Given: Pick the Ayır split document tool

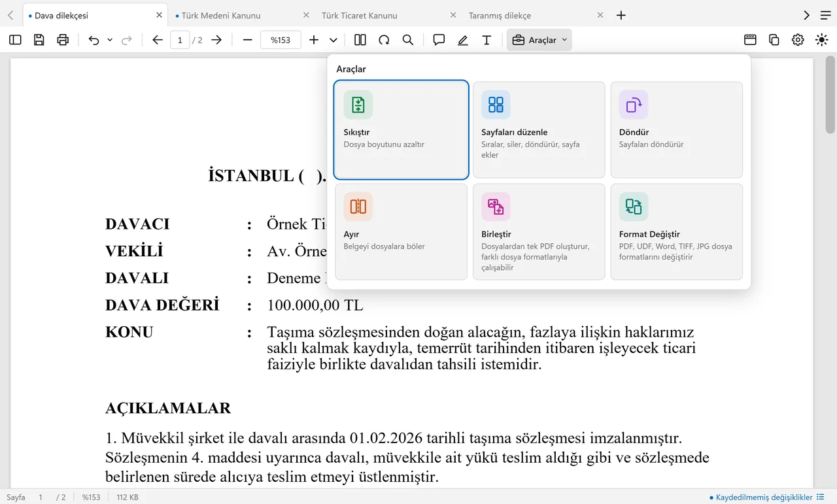Looking at the screenshot, I should click(401, 231).
